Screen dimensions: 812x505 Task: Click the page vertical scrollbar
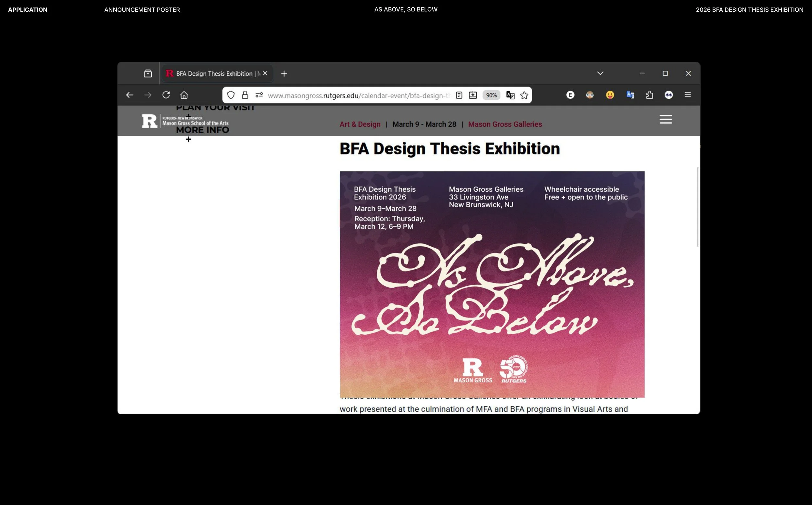(x=698, y=207)
